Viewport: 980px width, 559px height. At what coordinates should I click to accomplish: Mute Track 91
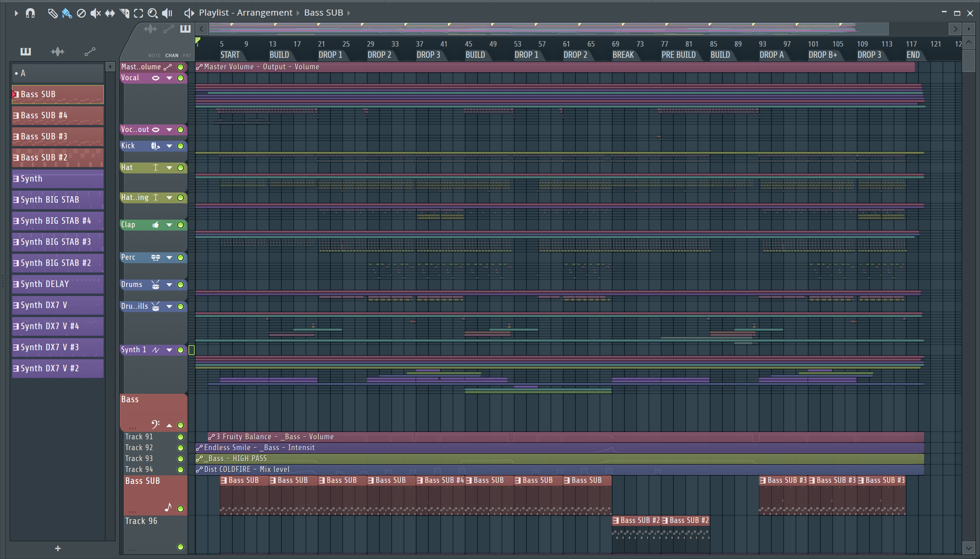[180, 437]
